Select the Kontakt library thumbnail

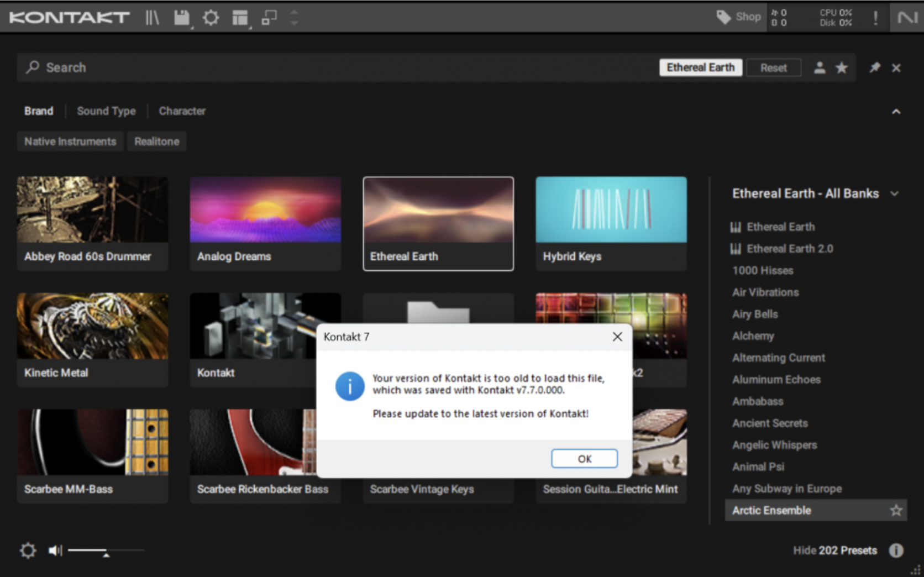pos(253,340)
